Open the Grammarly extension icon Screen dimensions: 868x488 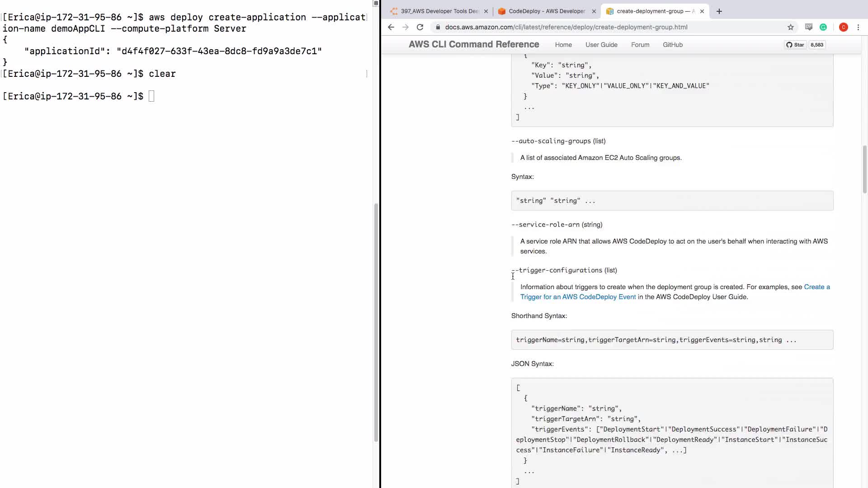[823, 27]
